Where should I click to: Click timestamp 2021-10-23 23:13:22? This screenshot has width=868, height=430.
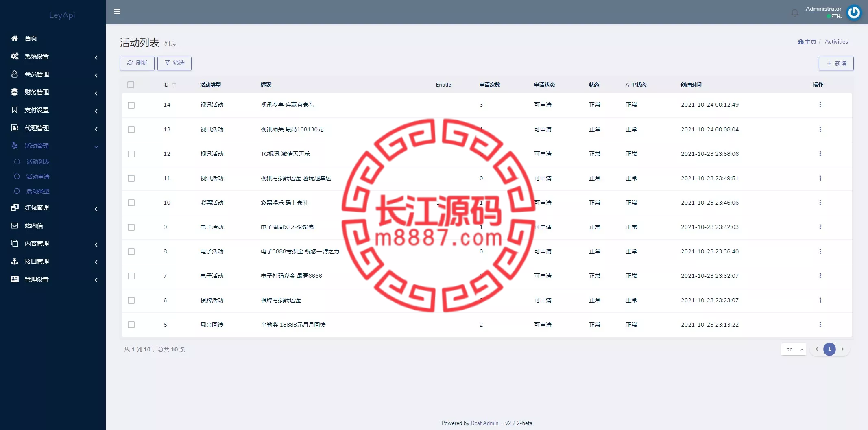tap(710, 325)
